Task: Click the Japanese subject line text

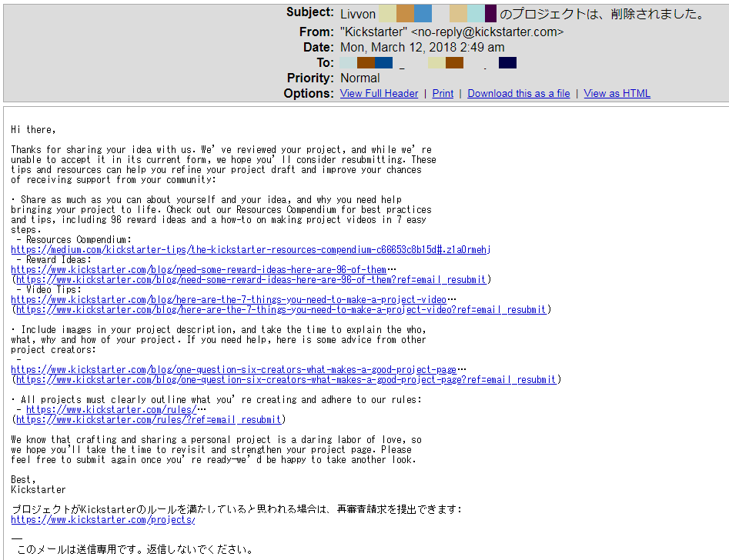Action: (x=603, y=15)
